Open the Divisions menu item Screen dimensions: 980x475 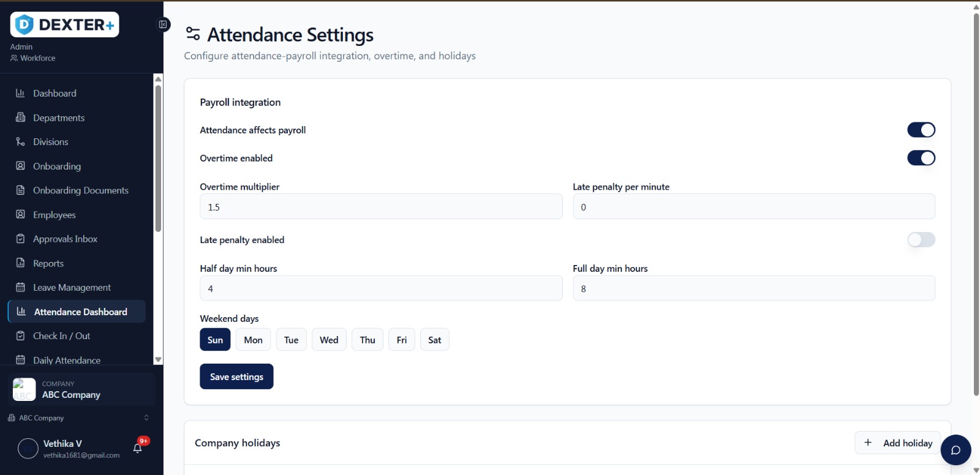tap(77, 141)
